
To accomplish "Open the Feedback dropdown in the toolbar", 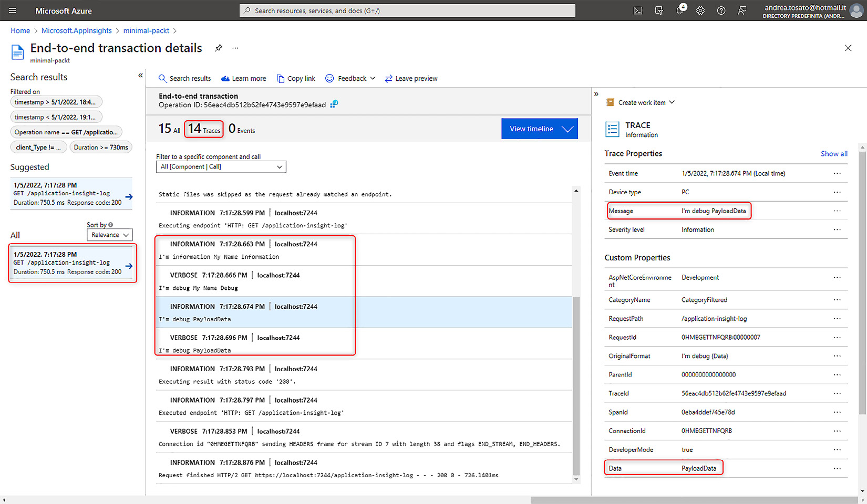I will coord(350,78).
